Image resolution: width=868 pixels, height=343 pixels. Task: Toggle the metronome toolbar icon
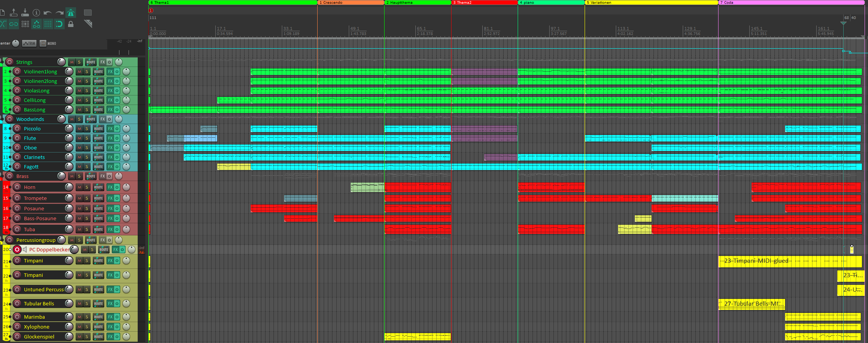point(71,13)
